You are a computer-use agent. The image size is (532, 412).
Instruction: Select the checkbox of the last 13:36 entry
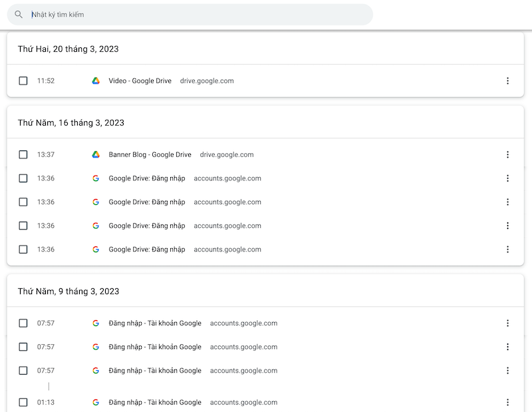point(23,250)
